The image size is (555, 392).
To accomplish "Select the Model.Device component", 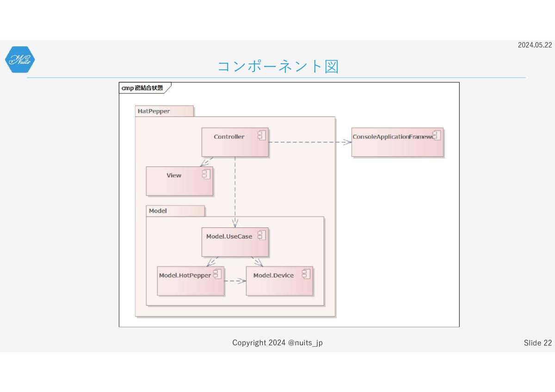I will (279, 281).
